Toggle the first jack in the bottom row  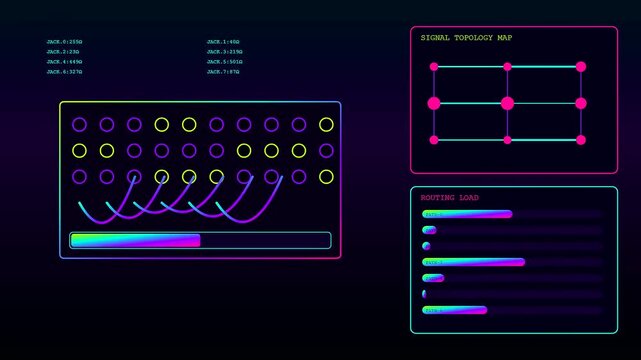79,177
